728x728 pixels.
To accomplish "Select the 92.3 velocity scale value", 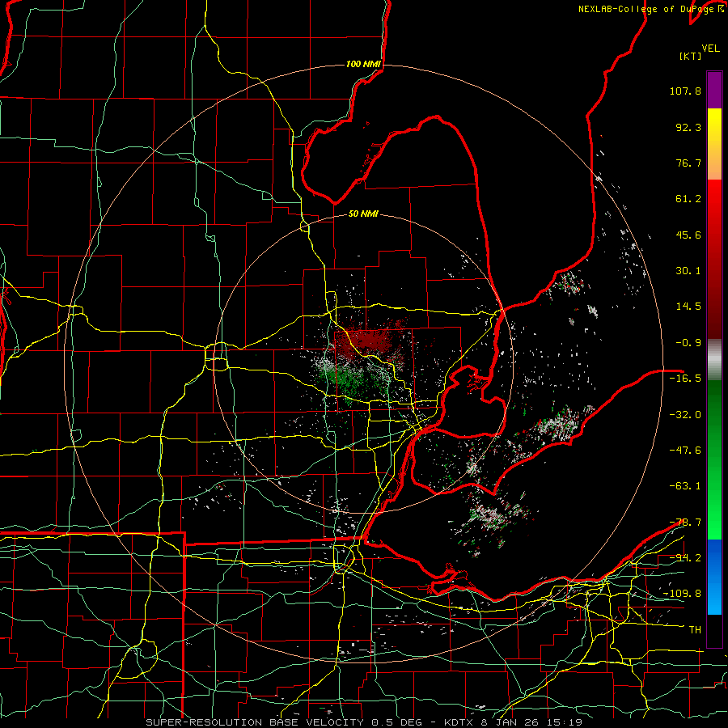I will point(688,127).
